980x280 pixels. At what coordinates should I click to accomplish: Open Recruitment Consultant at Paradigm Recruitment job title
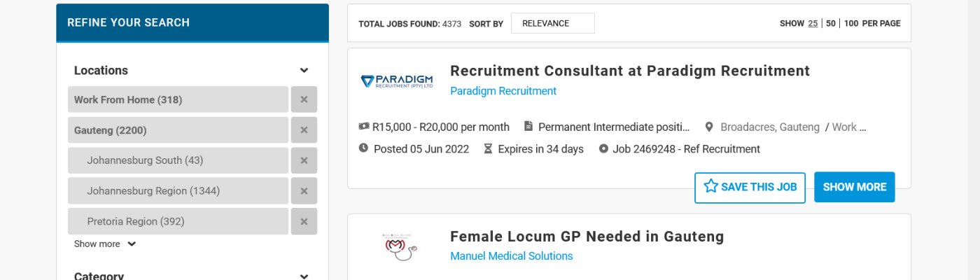[629, 71]
